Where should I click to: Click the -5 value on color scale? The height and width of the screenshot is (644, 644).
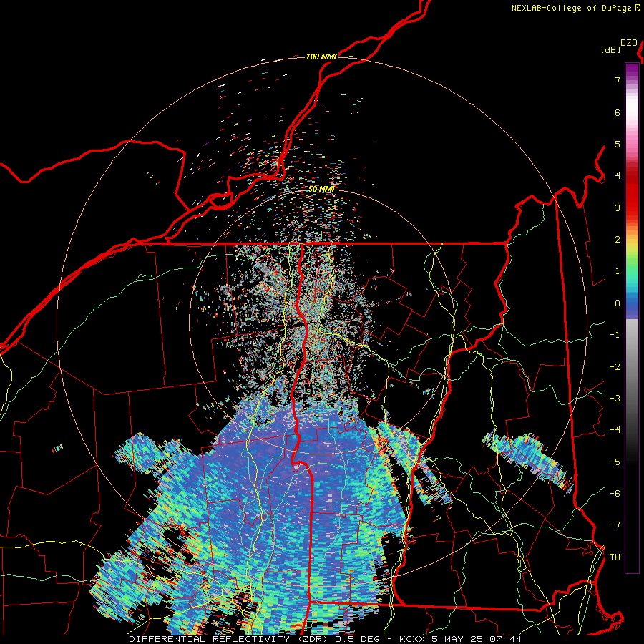coord(615,462)
